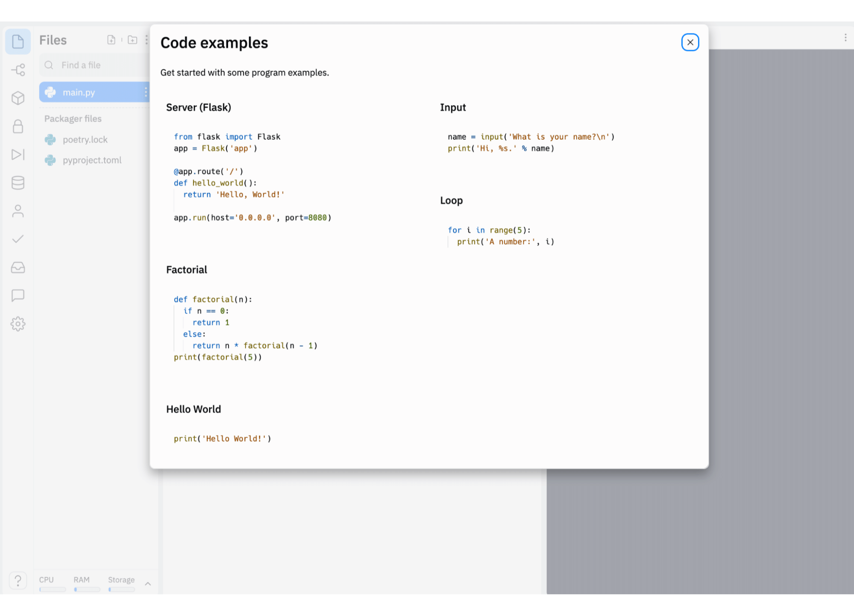This screenshot has height=616, width=854.
Task: Open the Unit tests checkmark icon
Action: 18,239
